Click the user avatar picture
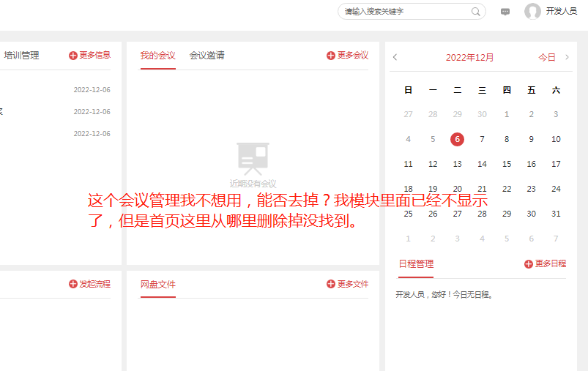The height and width of the screenshot is (371, 588). [532, 11]
